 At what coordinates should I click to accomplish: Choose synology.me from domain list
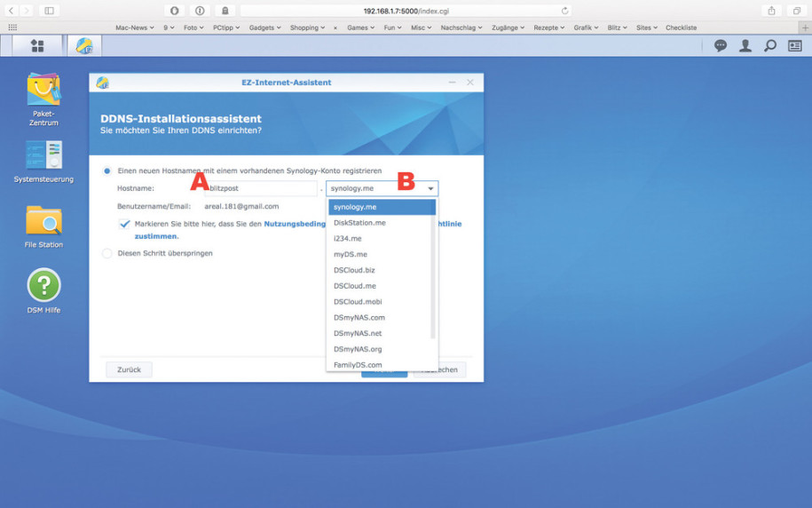pos(382,207)
